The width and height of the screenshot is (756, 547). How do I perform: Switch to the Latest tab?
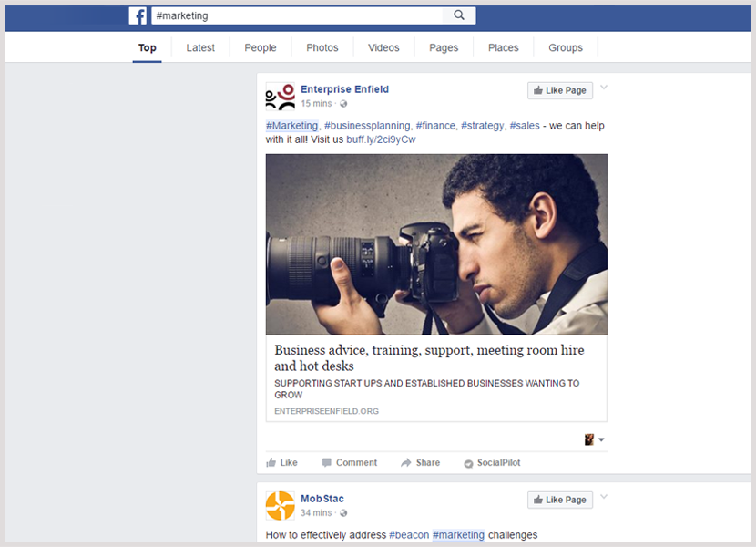click(x=200, y=47)
